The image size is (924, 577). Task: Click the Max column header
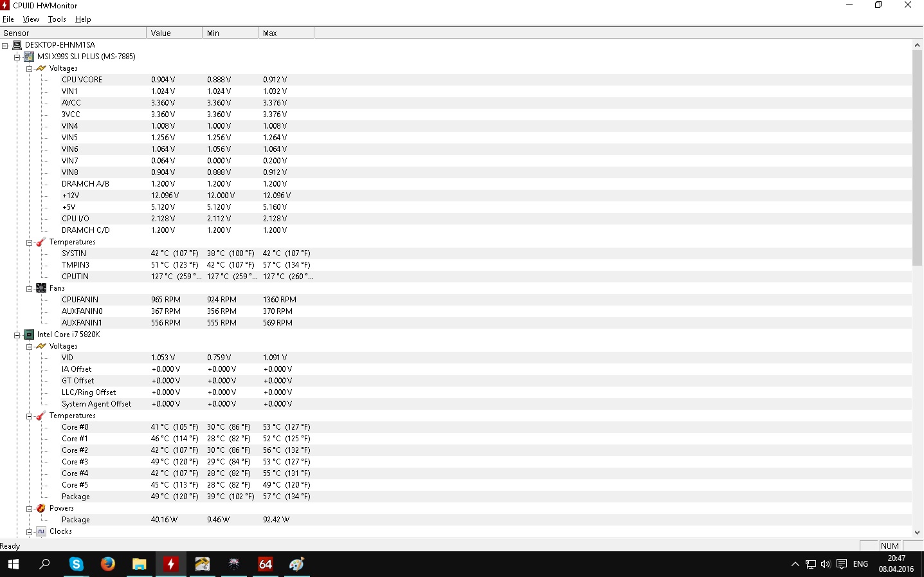[286, 33]
